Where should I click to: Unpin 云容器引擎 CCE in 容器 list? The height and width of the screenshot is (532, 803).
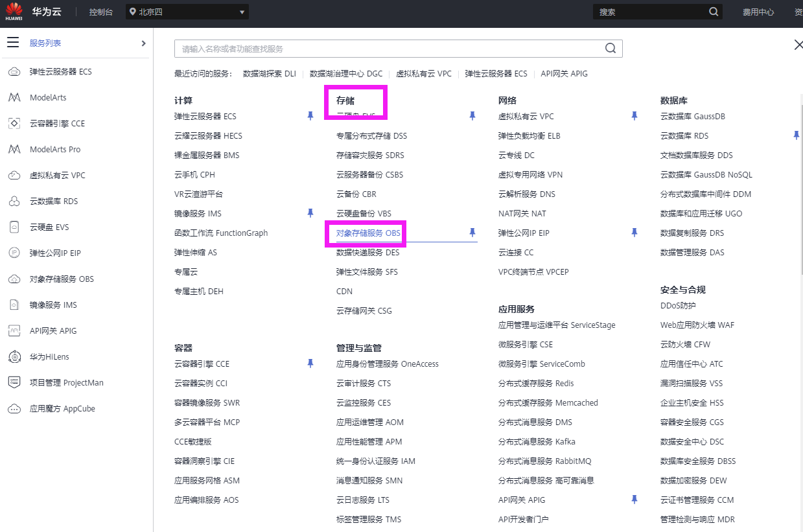pyautogui.click(x=310, y=364)
